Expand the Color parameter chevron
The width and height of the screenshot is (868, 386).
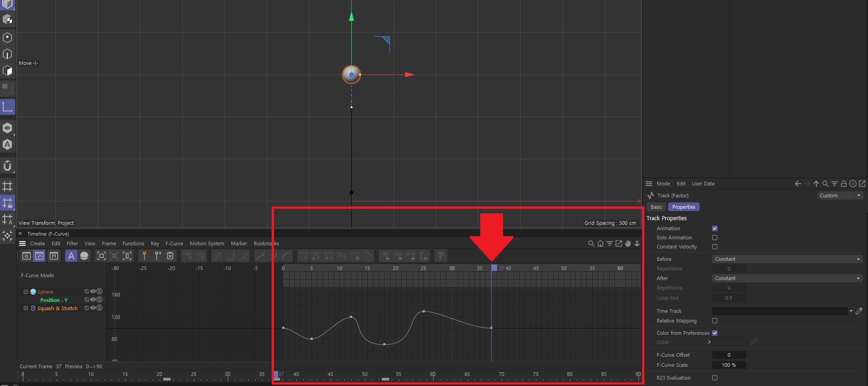pyautogui.click(x=709, y=342)
